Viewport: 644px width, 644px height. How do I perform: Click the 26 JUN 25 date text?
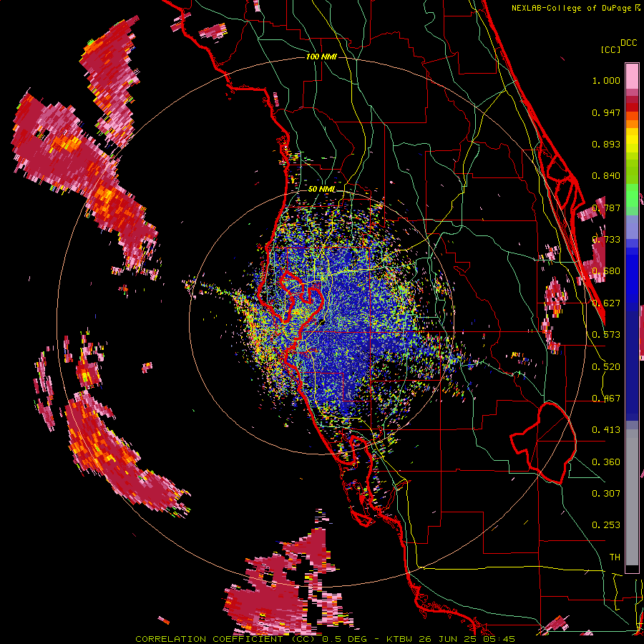click(x=447, y=639)
